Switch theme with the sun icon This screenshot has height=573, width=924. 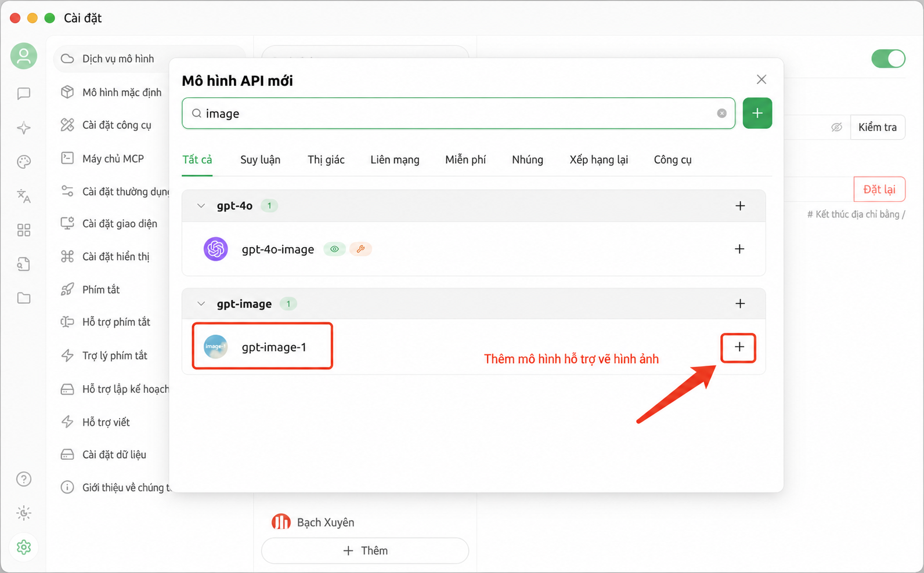pos(24,513)
